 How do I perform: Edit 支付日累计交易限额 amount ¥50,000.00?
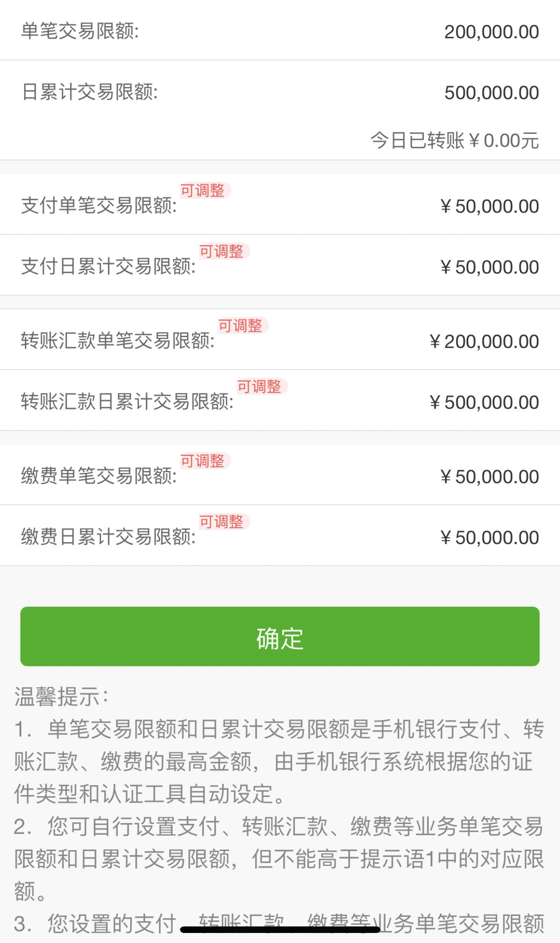(490, 267)
